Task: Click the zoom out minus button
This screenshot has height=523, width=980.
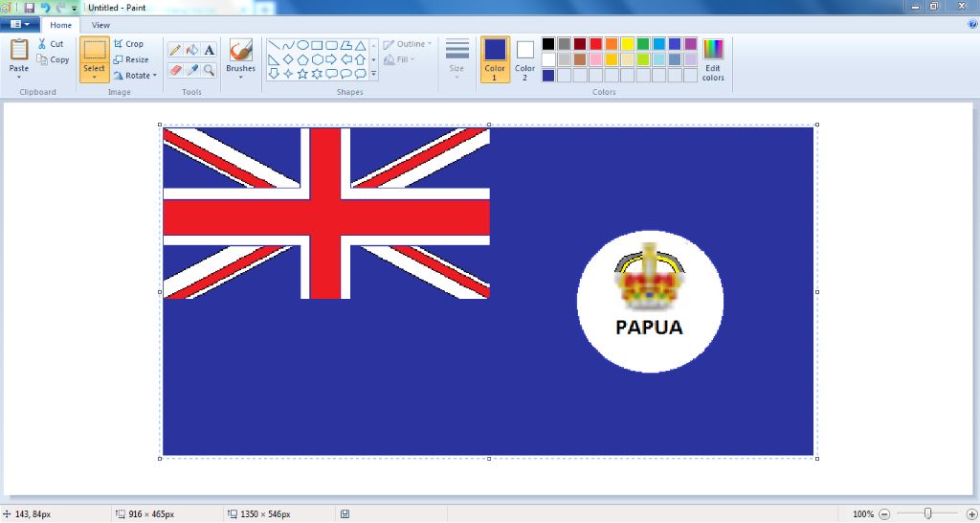Action: (x=884, y=514)
